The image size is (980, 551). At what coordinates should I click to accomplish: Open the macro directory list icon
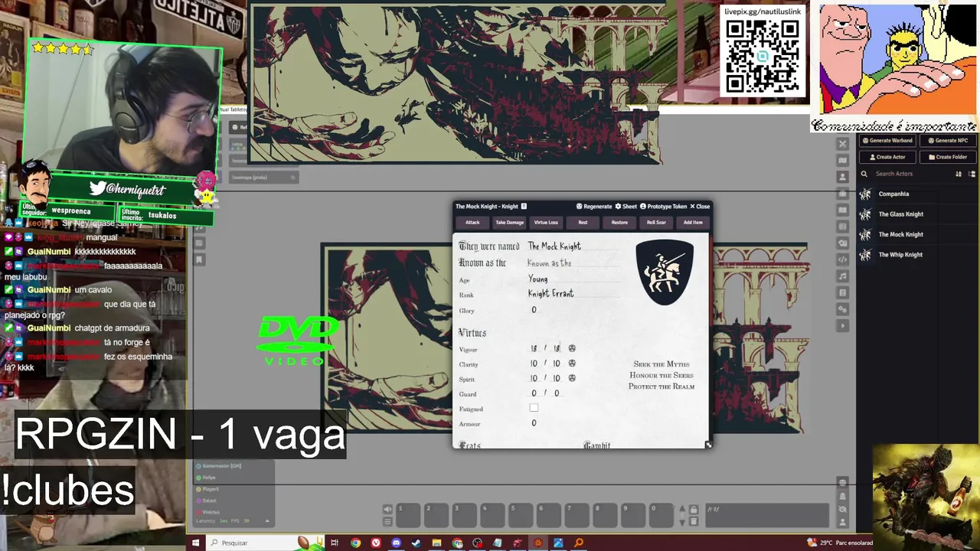(x=387, y=522)
